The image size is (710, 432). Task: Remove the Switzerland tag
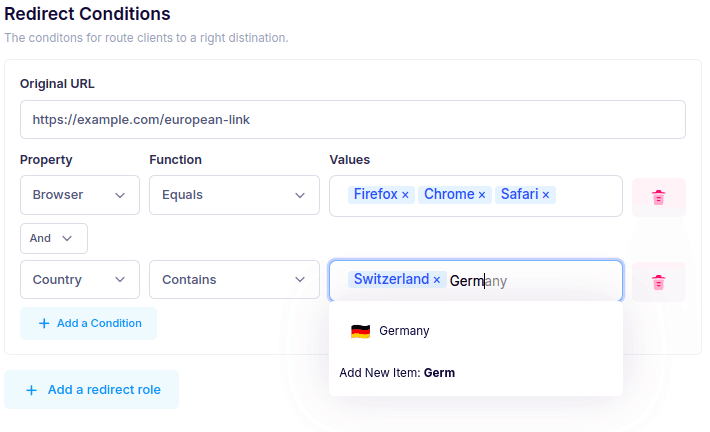[x=437, y=280]
